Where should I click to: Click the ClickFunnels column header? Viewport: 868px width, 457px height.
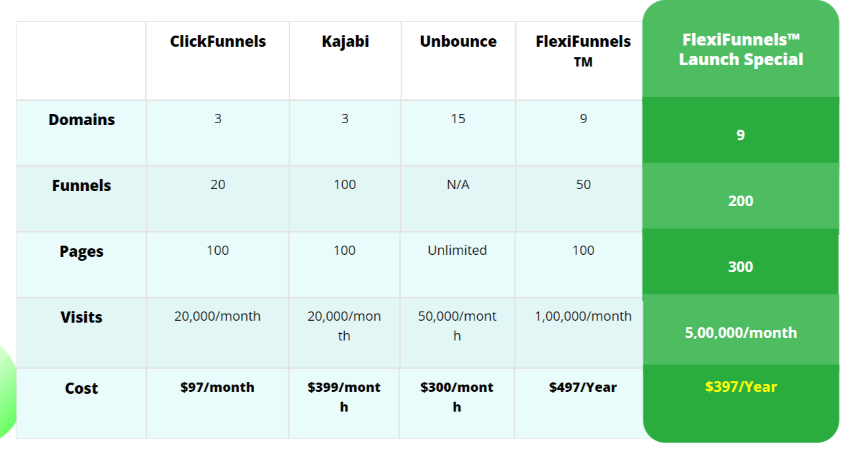(x=218, y=41)
